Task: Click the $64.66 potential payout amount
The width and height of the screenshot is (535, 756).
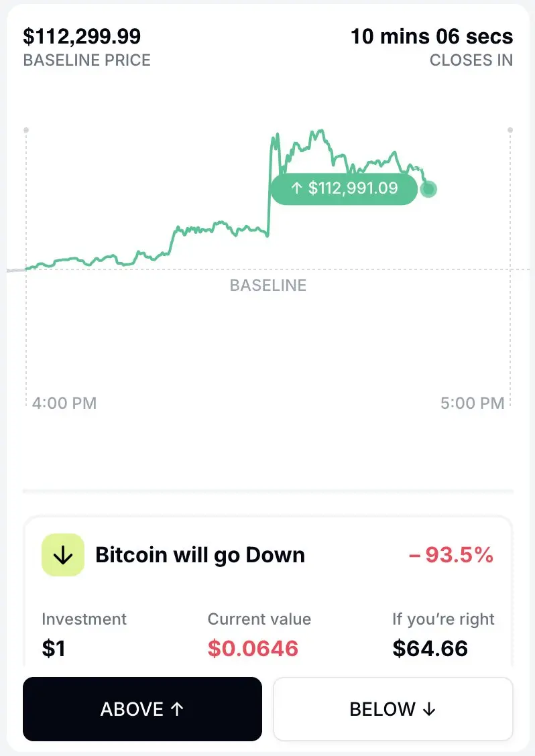Action: [430, 649]
